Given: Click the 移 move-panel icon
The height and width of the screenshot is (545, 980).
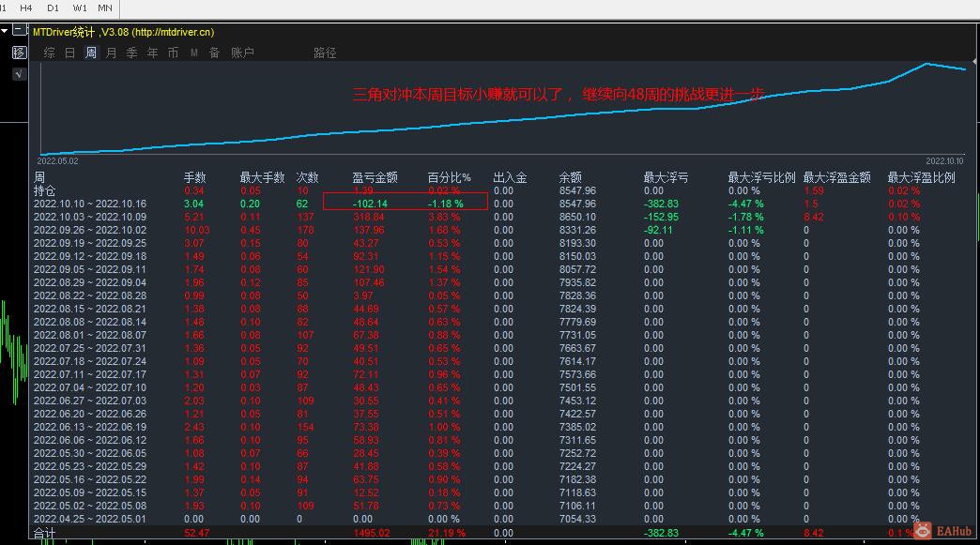Looking at the screenshot, I should [x=20, y=53].
